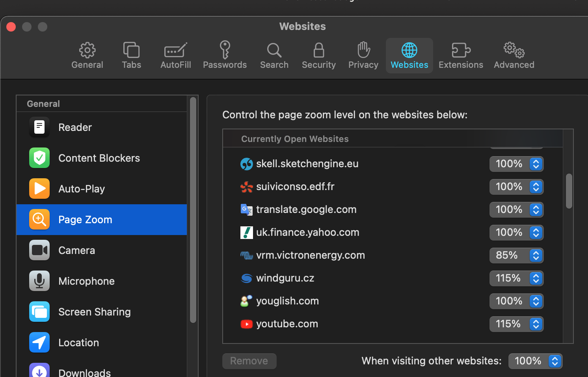Change the 115% zoom for youtube.com

tap(516, 324)
